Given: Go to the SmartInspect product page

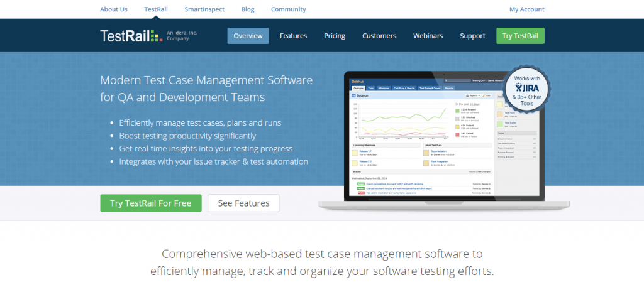Looking at the screenshot, I should pos(204,9).
